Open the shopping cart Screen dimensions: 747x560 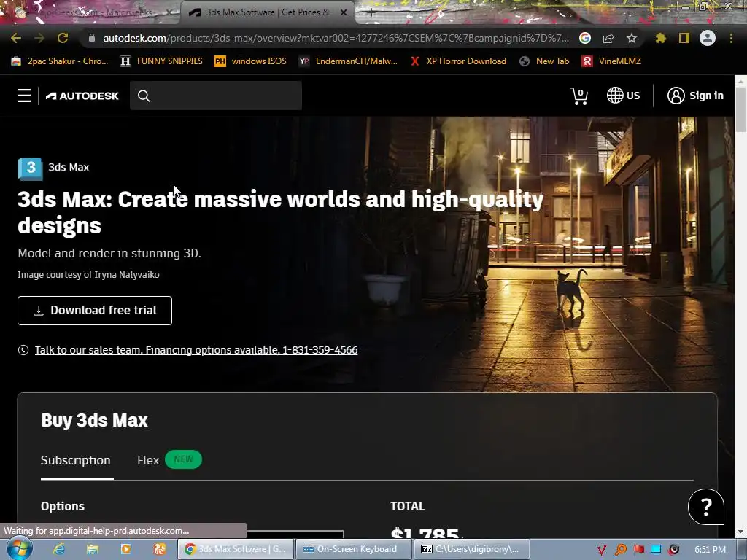[579, 96]
